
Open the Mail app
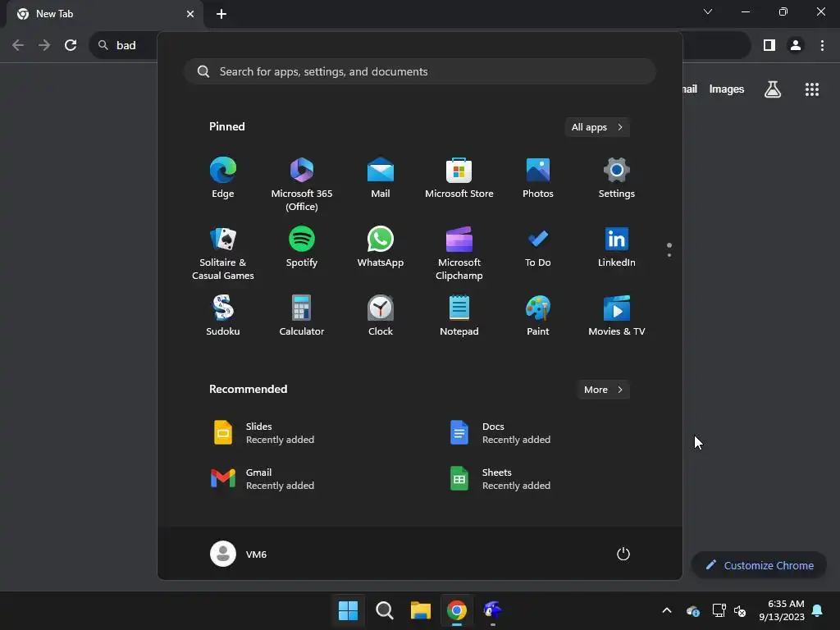tap(381, 178)
